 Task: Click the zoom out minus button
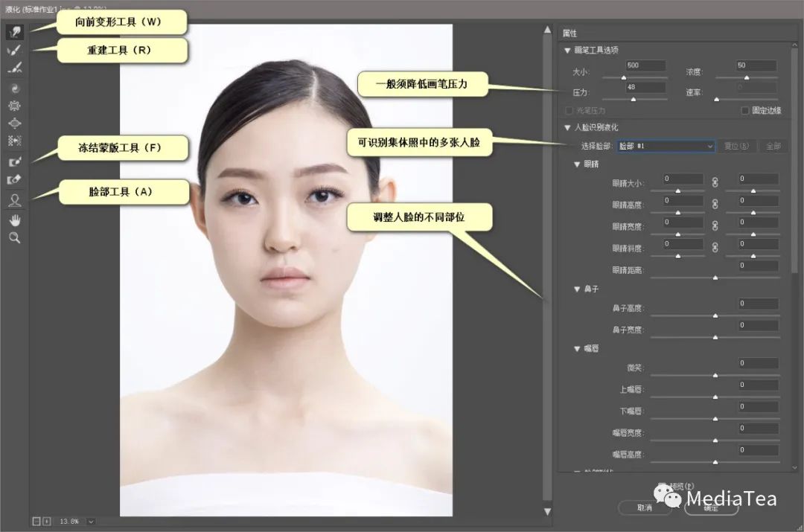point(36,522)
